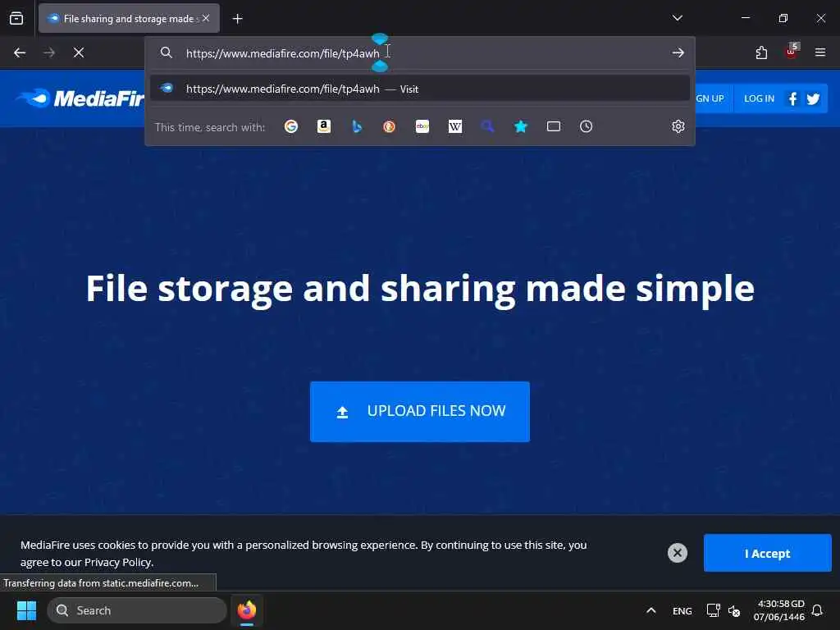Open search settings gear icon
840x630 pixels.
click(x=678, y=126)
